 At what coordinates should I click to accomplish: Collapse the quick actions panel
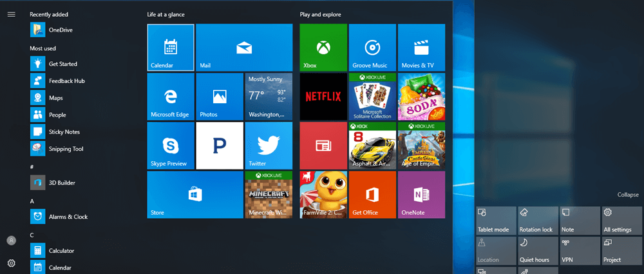(x=628, y=195)
